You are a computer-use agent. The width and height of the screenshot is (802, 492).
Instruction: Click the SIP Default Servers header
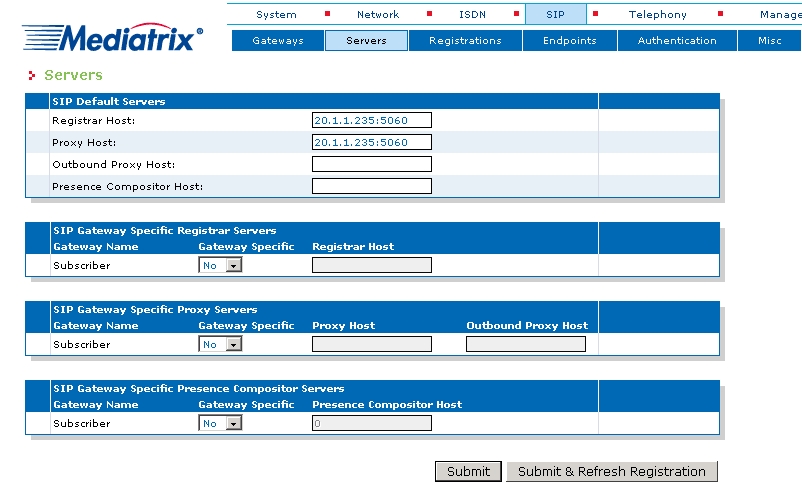(x=108, y=101)
